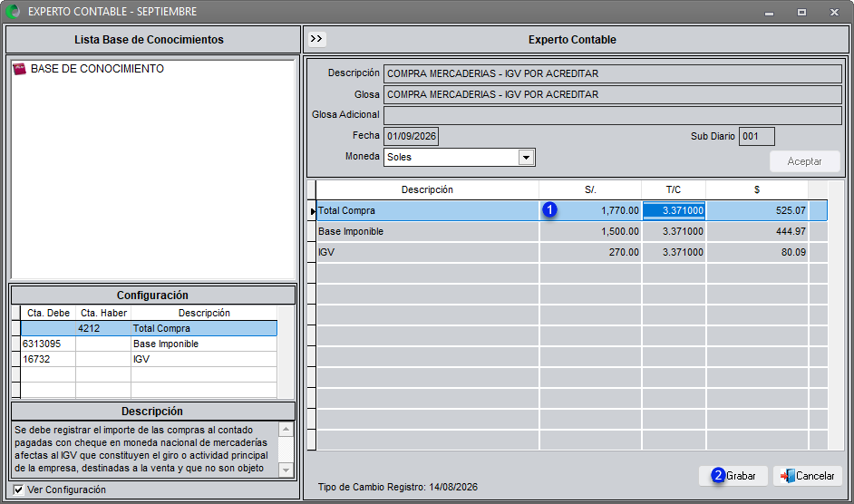Open the Moneda dropdown arrow

click(526, 158)
